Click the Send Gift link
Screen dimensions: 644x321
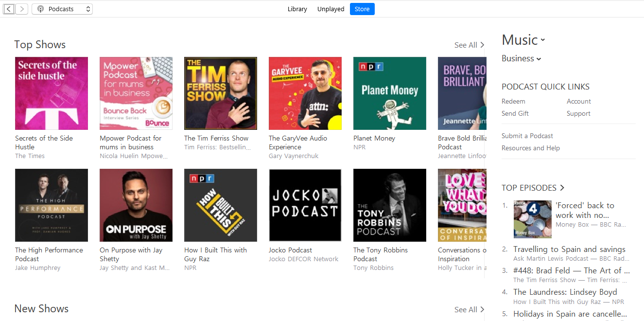515,113
